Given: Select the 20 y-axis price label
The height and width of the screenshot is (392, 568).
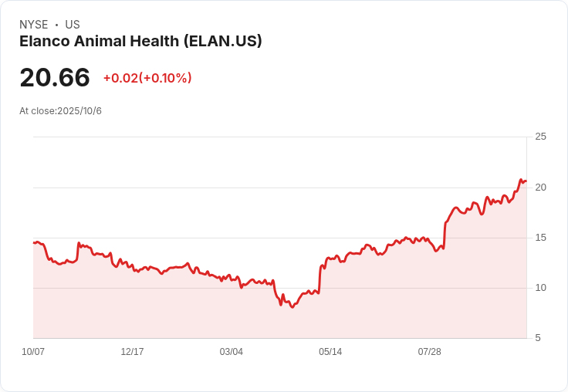Looking at the screenshot, I should pos(540,188).
